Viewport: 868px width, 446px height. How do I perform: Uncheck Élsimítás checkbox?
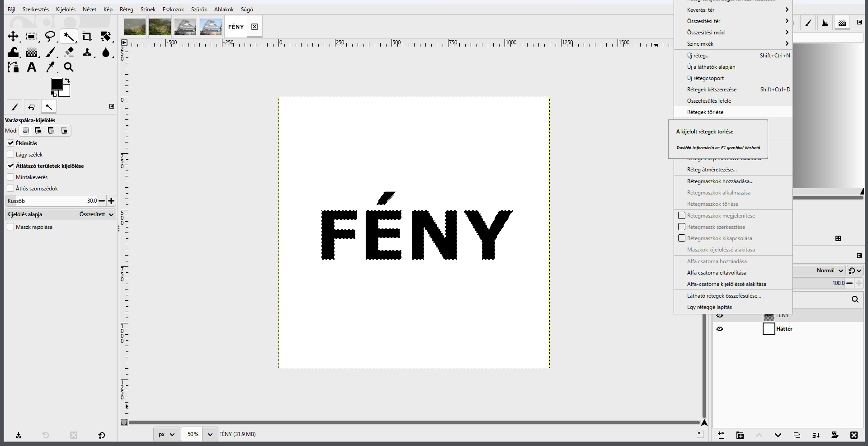click(10, 143)
